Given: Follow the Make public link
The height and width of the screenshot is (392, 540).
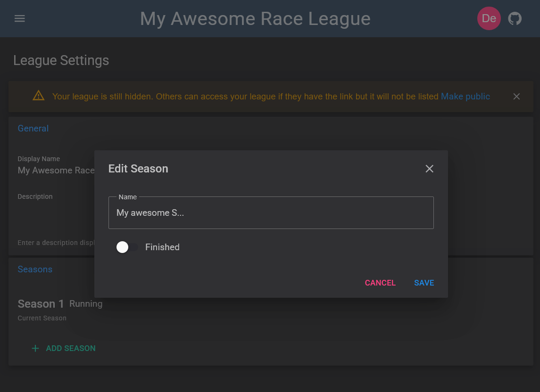Looking at the screenshot, I should (465, 97).
